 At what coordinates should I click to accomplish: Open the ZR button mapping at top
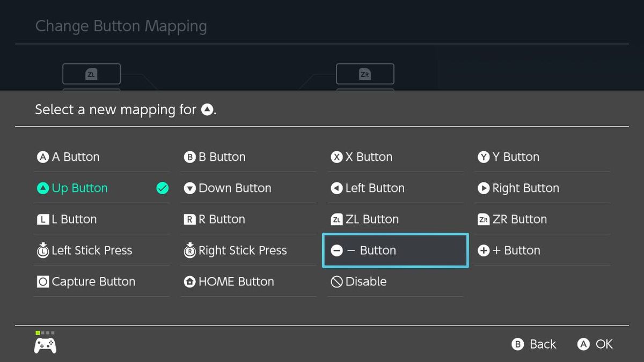click(x=365, y=73)
